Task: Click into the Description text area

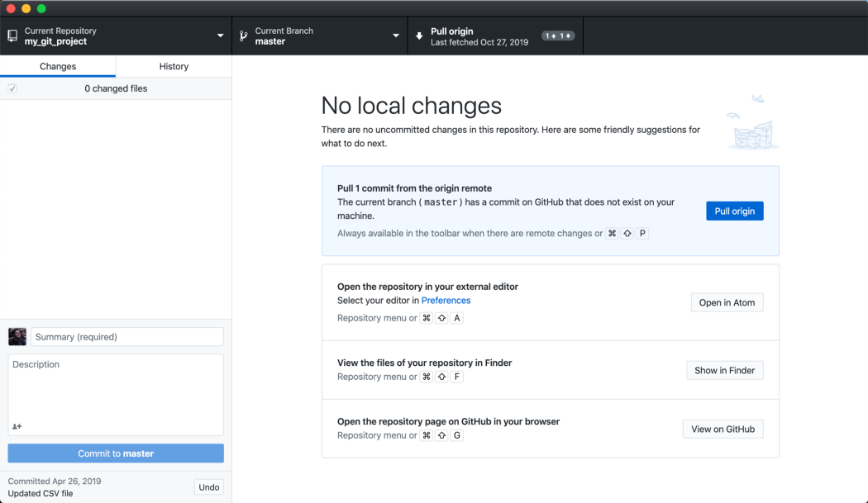Action: [116, 388]
